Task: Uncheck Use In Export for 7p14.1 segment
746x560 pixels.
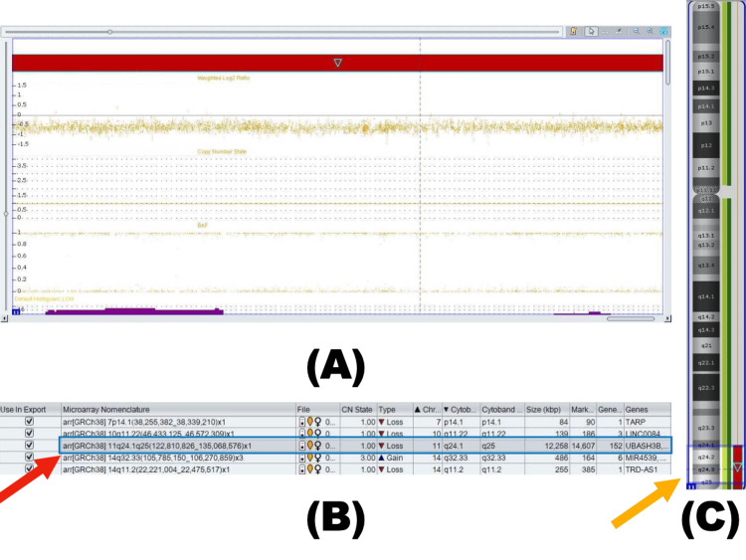Action: (29, 421)
